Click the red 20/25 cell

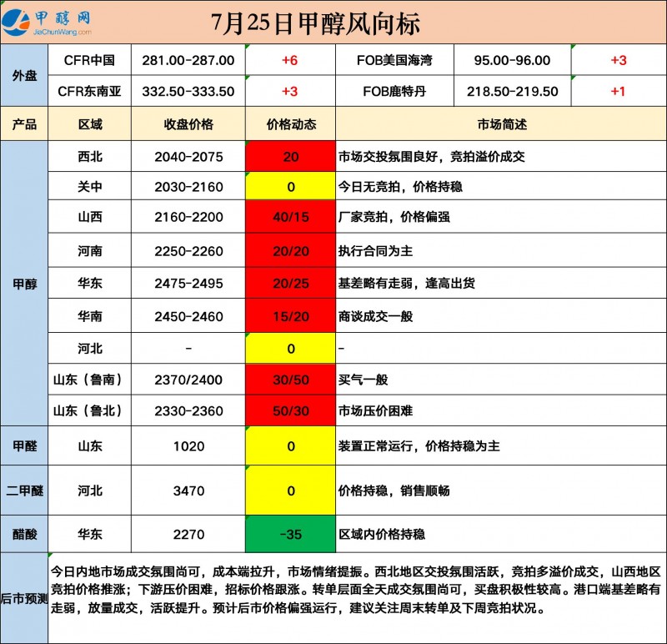point(290,283)
